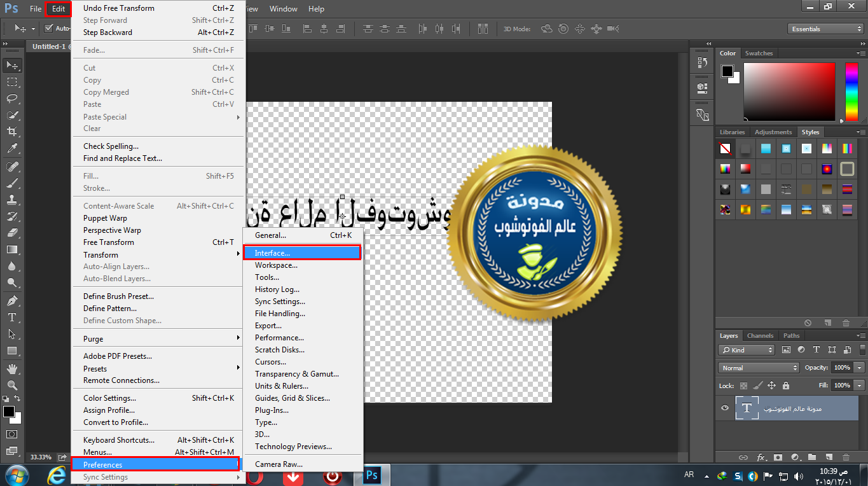Select the Rectangle shape tool

click(12, 351)
